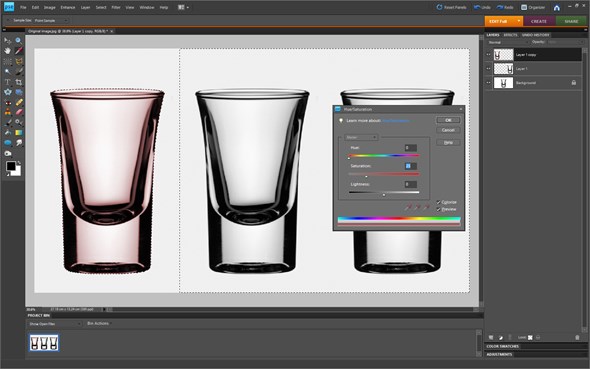Select the Magic Wand tool

coord(7,71)
